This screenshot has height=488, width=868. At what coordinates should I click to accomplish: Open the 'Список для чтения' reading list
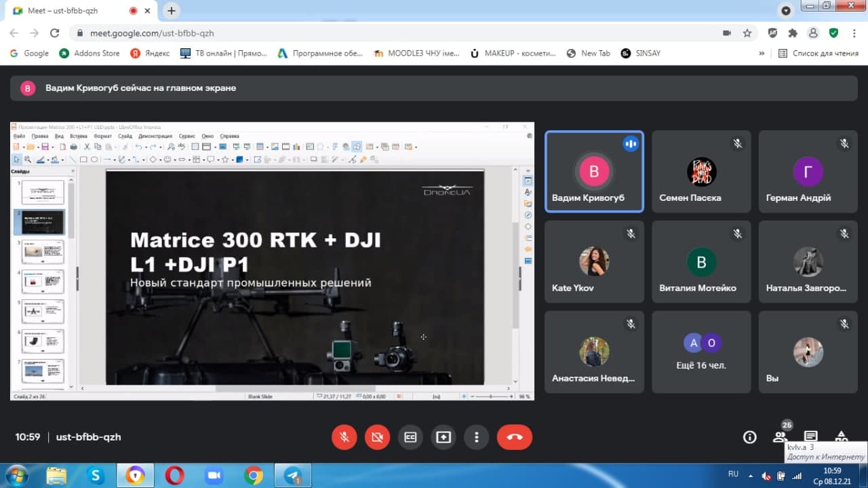818,53
